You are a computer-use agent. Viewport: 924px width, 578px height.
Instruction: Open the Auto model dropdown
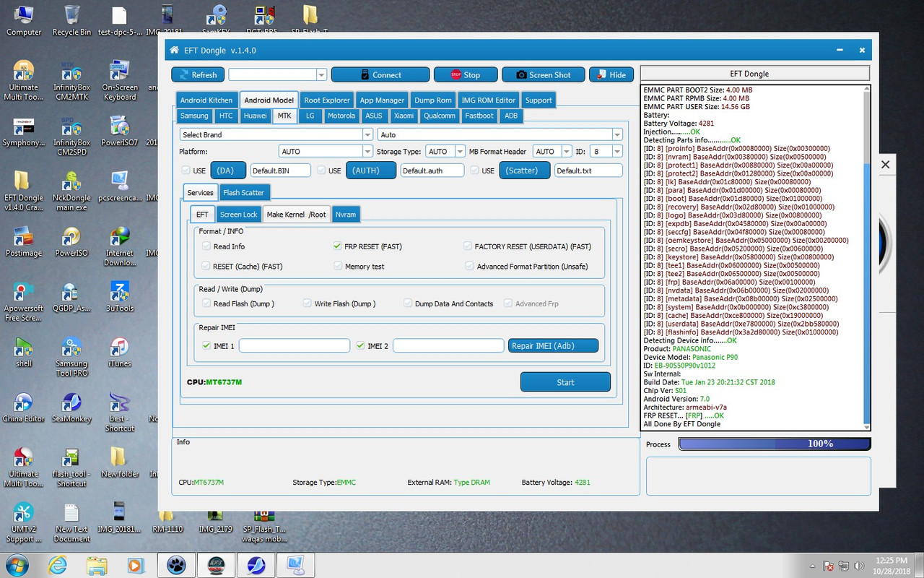pos(500,134)
